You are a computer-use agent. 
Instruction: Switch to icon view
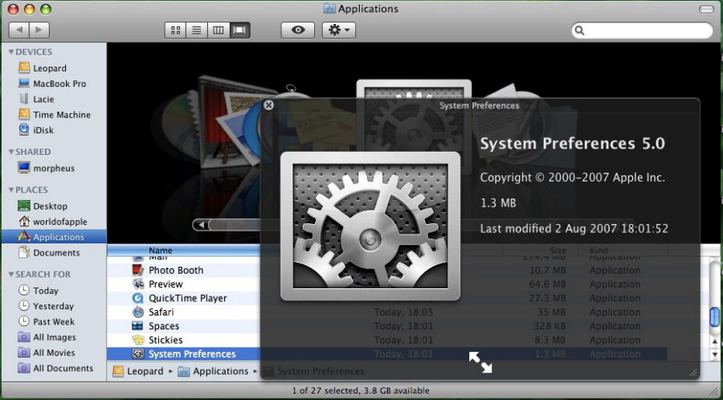coord(175,30)
